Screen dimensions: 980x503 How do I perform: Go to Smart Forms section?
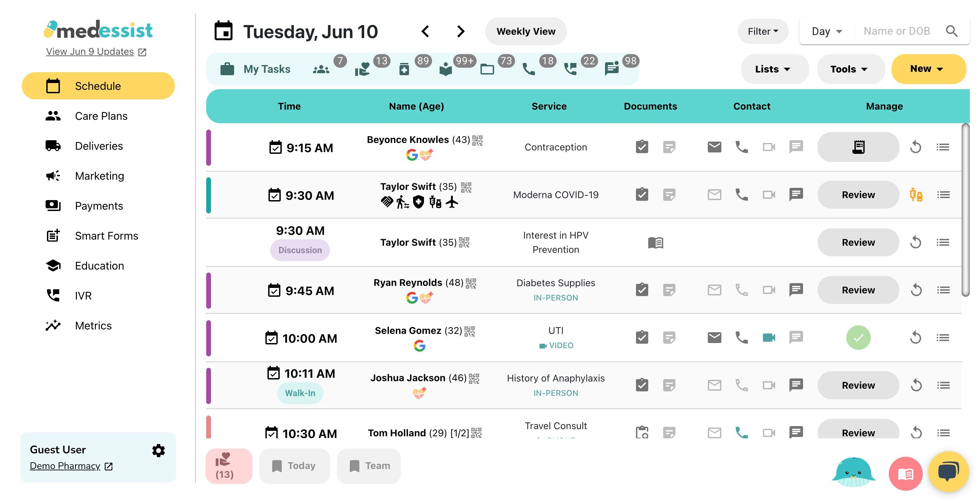pos(106,236)
